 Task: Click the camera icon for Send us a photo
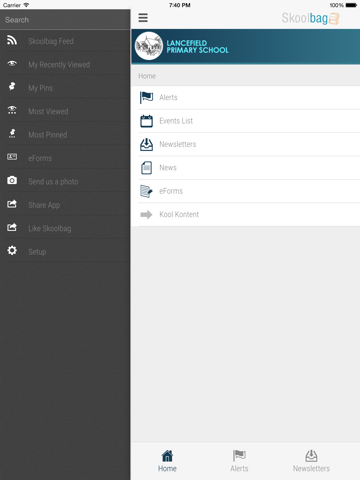tap(12, 180)
